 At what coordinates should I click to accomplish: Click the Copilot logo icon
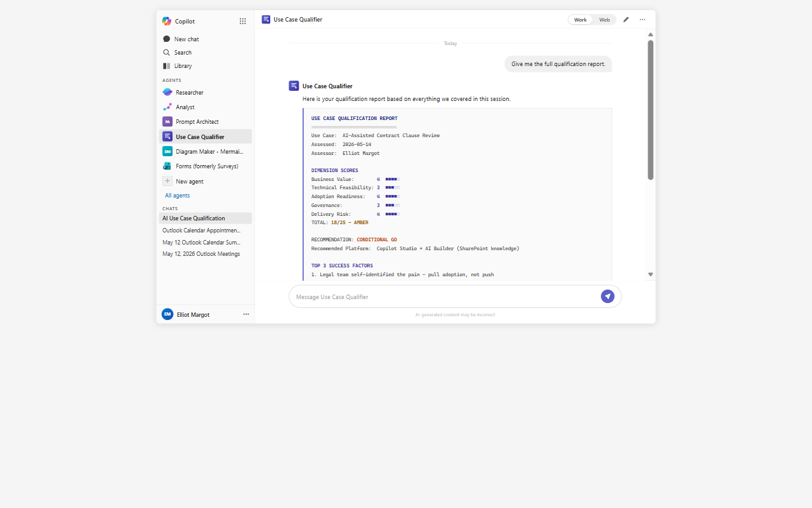[167, 21]
